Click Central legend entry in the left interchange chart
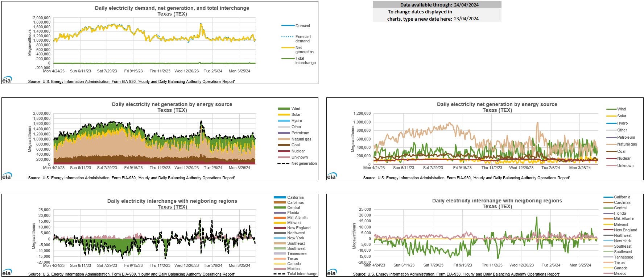This screenshot has width=644, height=277. click(x=287, y=207)
